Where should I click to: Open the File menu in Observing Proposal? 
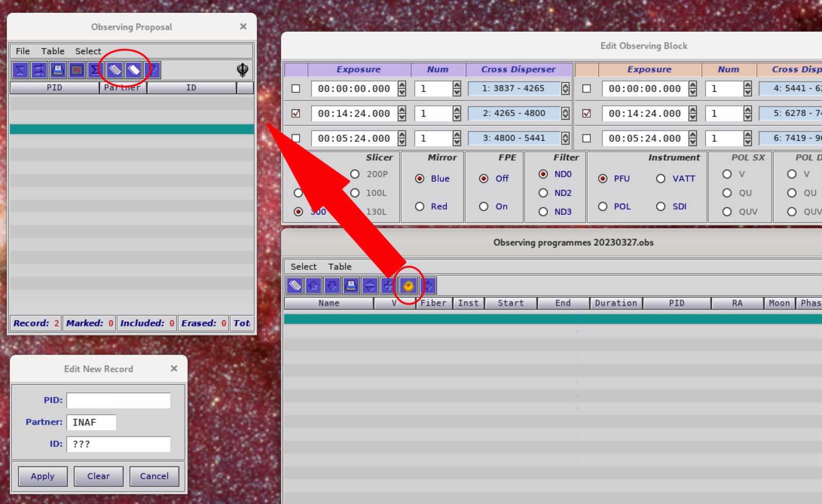23,51
